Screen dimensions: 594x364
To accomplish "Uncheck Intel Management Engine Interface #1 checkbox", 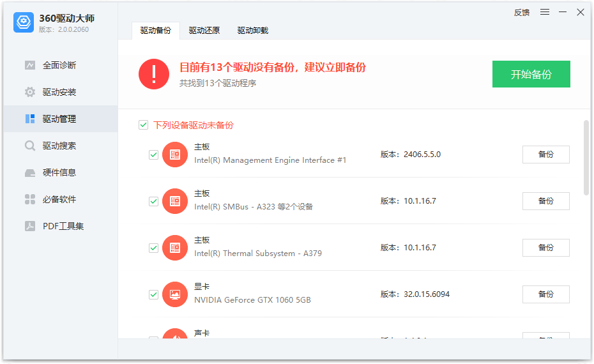I will click(x=153, y=155).
